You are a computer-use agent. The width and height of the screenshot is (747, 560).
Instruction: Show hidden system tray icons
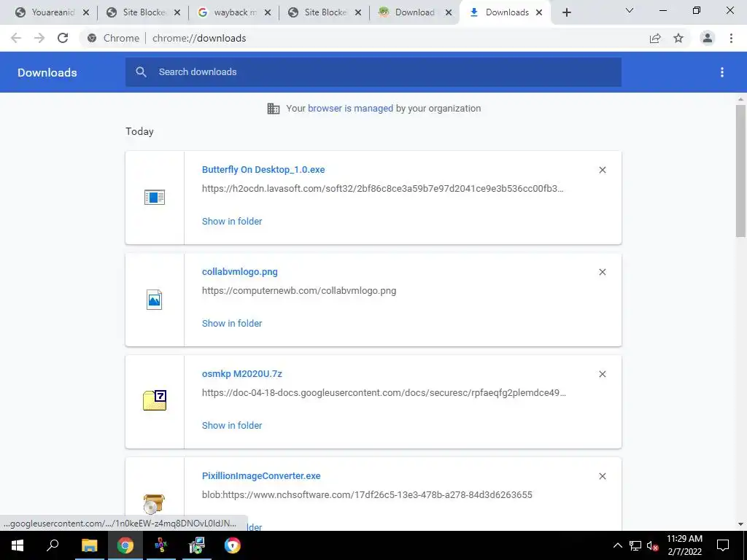617,545
